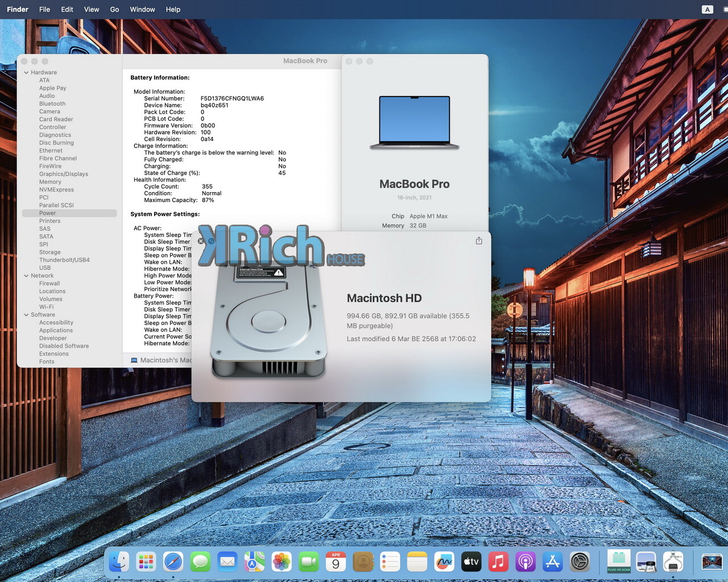The width and height of the screenshot is (728, 582).
Task: Collapse the Software section chevron
Action: click(26, 315)
